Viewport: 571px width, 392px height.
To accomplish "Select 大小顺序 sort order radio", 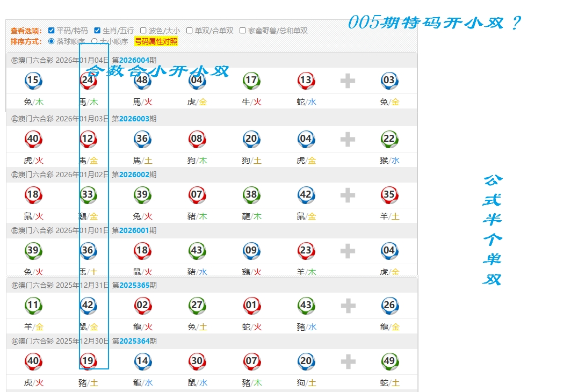I will tap(95, 41).
